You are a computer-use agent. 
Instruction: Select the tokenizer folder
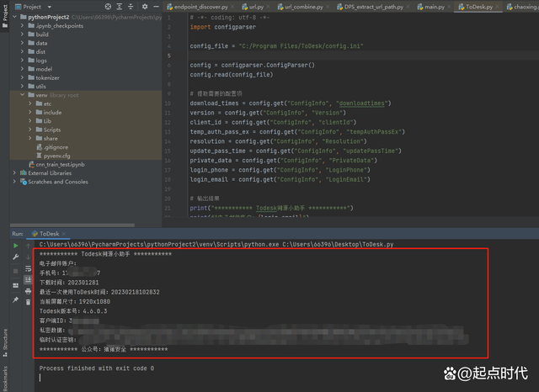[47, 77]
